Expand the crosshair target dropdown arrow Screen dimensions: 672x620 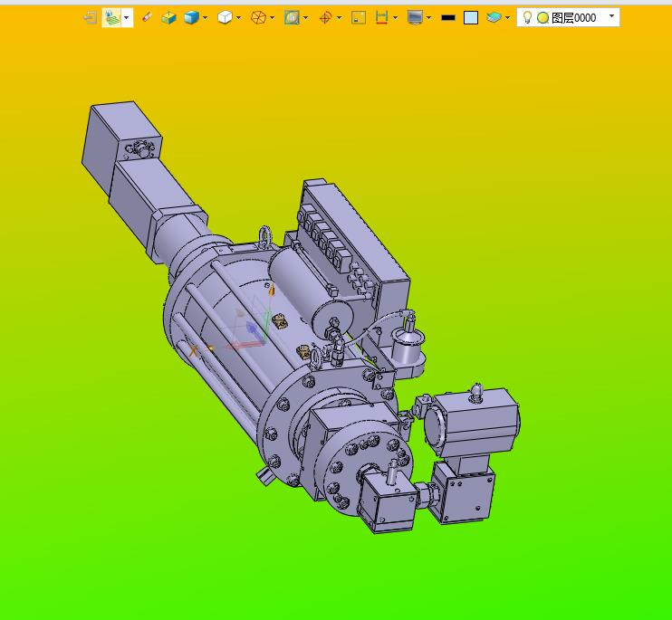pos(340,18)
